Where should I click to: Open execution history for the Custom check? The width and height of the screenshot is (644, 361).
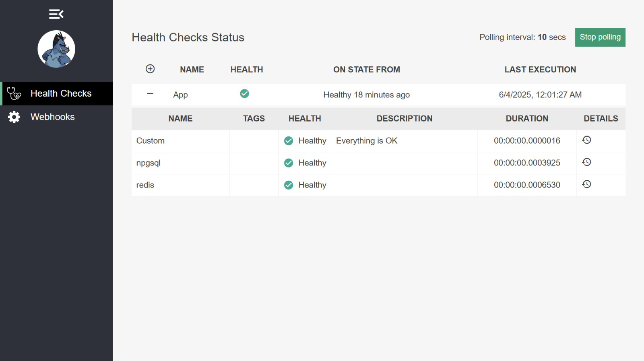click(x=586, y=140)
